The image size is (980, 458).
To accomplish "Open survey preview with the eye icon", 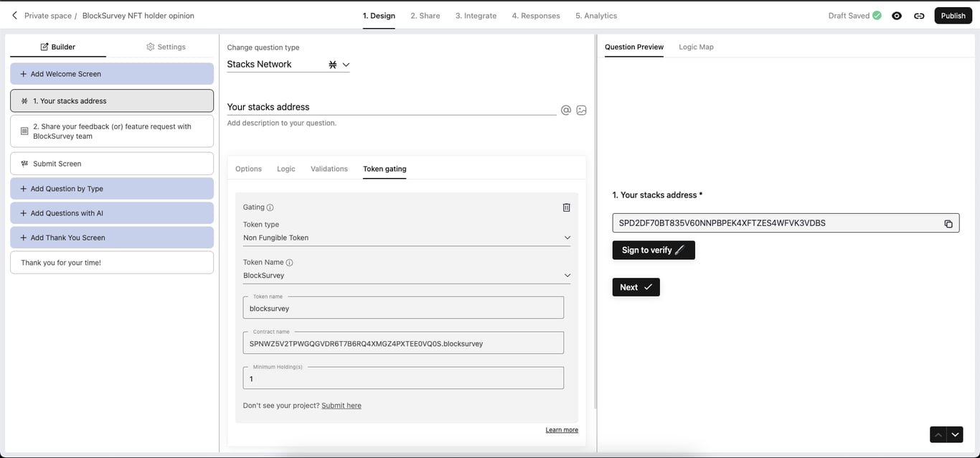I will (x=897, y=16).
